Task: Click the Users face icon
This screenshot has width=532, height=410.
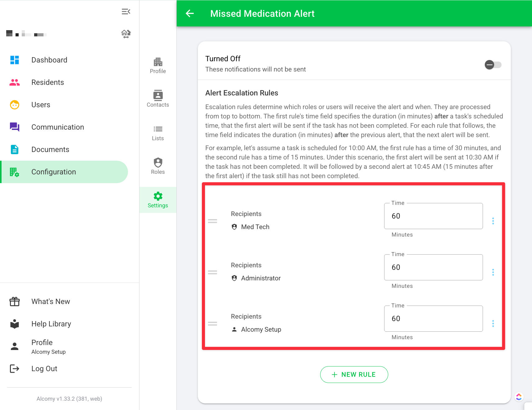Action: click(15, 105)
